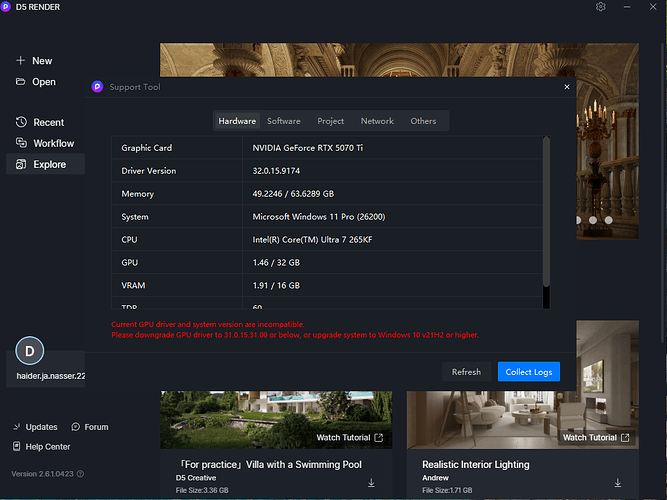
Task: Close the Support Tool dialog
Action: 566,87
